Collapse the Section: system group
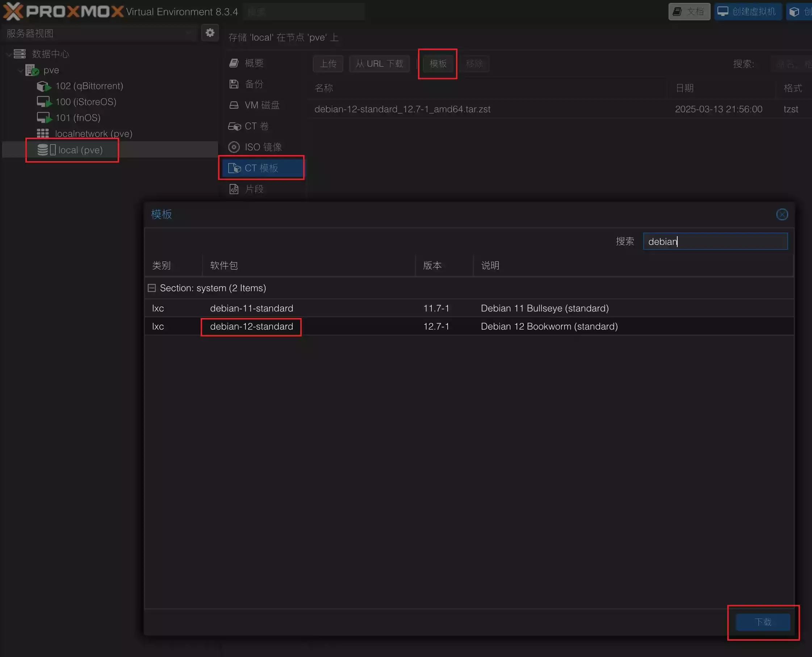The image size is (812, 657). [x=152, y=288]
